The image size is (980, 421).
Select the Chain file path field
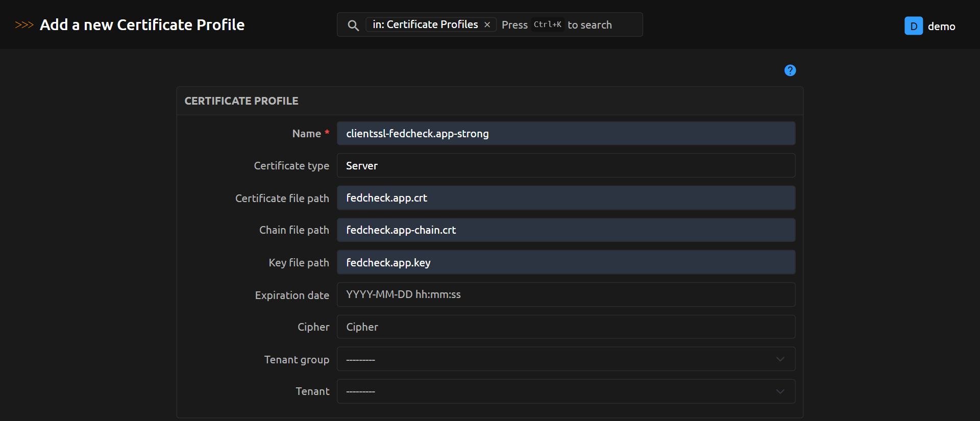click(566, 230)
